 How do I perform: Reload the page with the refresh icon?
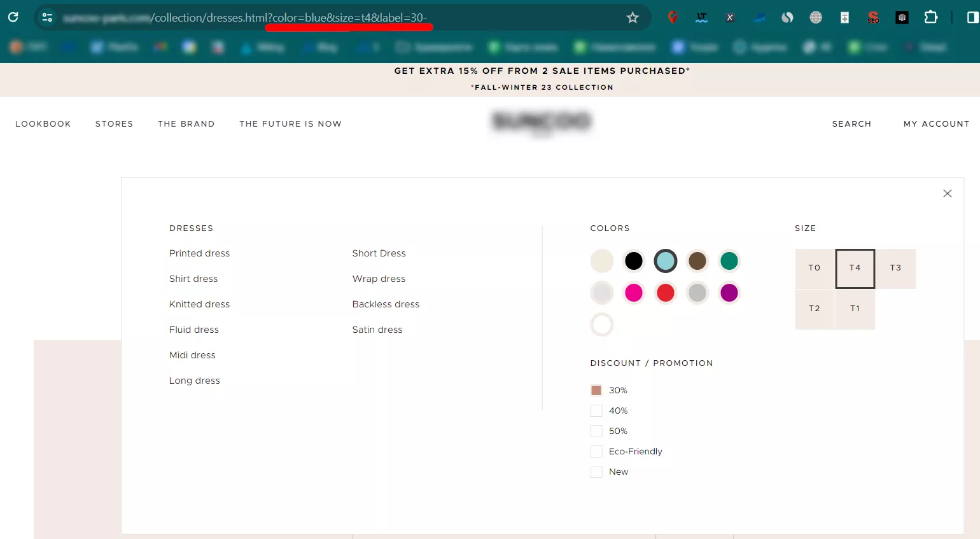click(13, 17)
